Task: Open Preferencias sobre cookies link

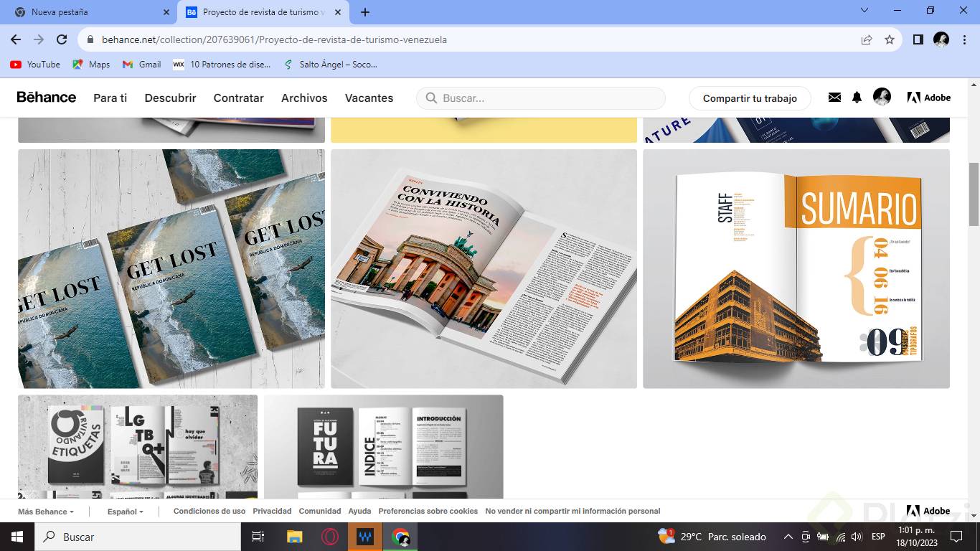Action: [x=428, y=512]
